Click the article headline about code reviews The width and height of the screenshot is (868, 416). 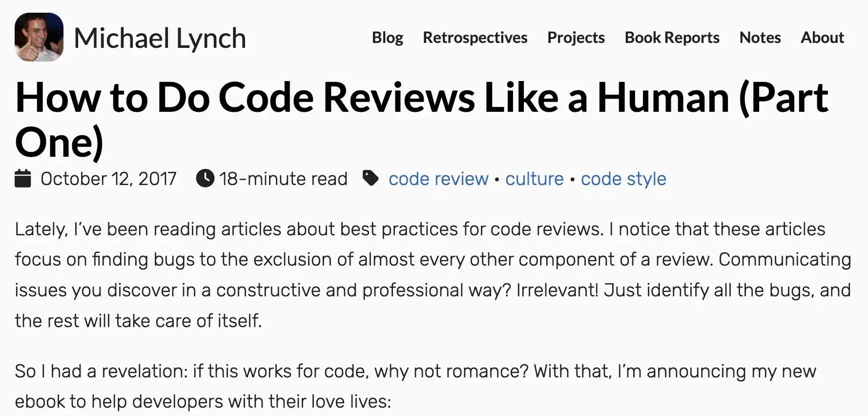422,120
